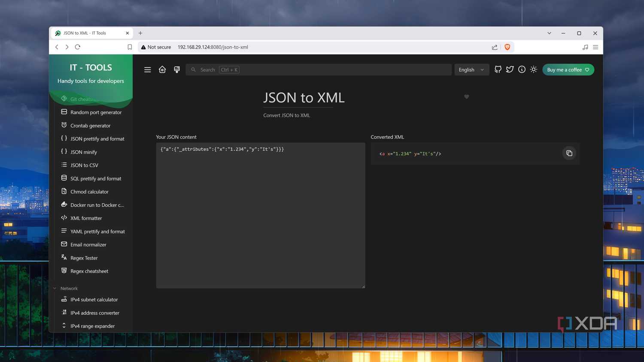The height and width of the screenshot is (362, 644).
Task: Go to the IT-Tools home icon
Action: (x=162, y=69)
